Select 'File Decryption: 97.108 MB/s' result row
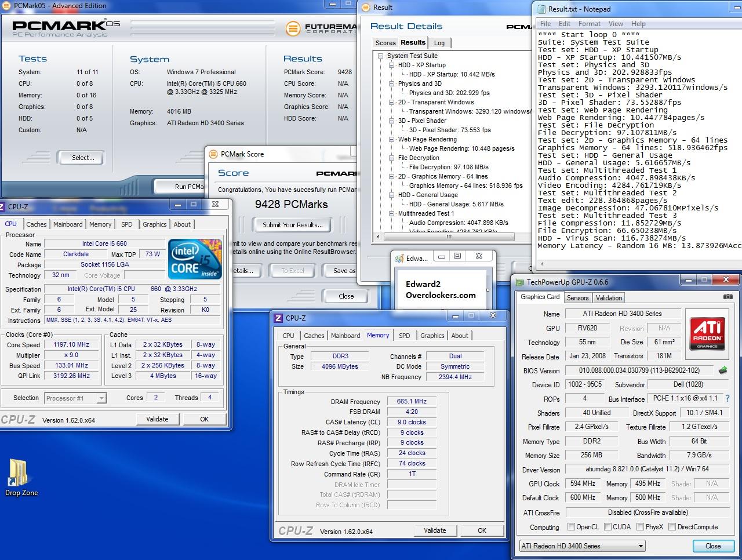The width and height of the screenshot is (742, 560). point(449,167)
